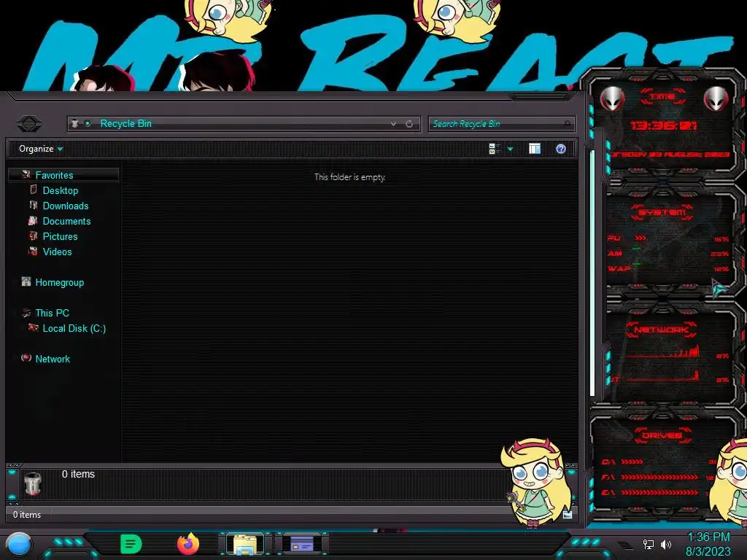Open the green notes app on taskbar

coord(131,544)
